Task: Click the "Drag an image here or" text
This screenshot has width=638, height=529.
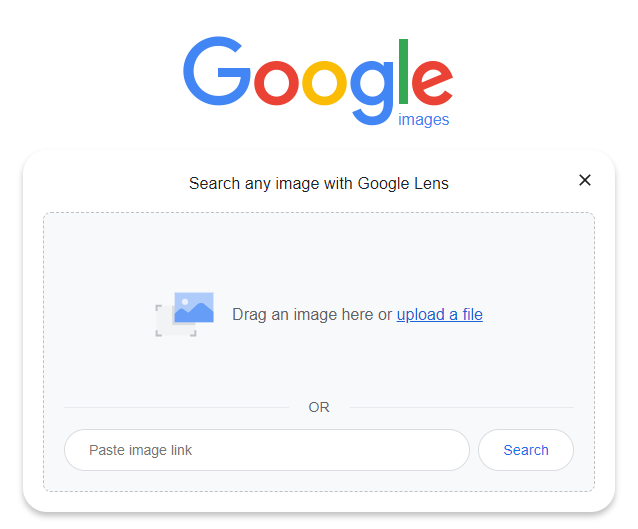Action: pyautogui.click(x=312, y=314)
